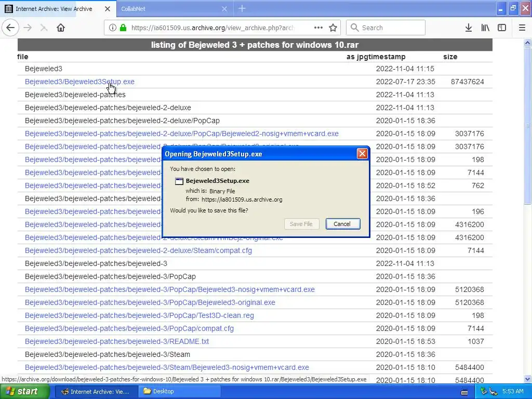Click the bejeweled-3/Steam folder row text

click(x=107, y=354)
